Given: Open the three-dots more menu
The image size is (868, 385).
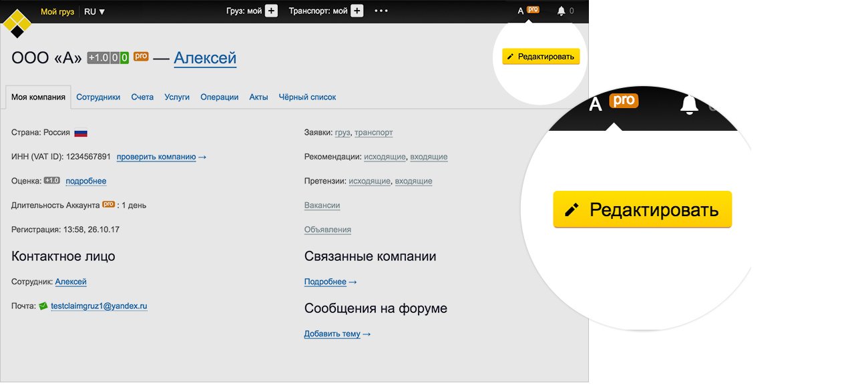Looking at the screenshot, I should coord(381,11).
